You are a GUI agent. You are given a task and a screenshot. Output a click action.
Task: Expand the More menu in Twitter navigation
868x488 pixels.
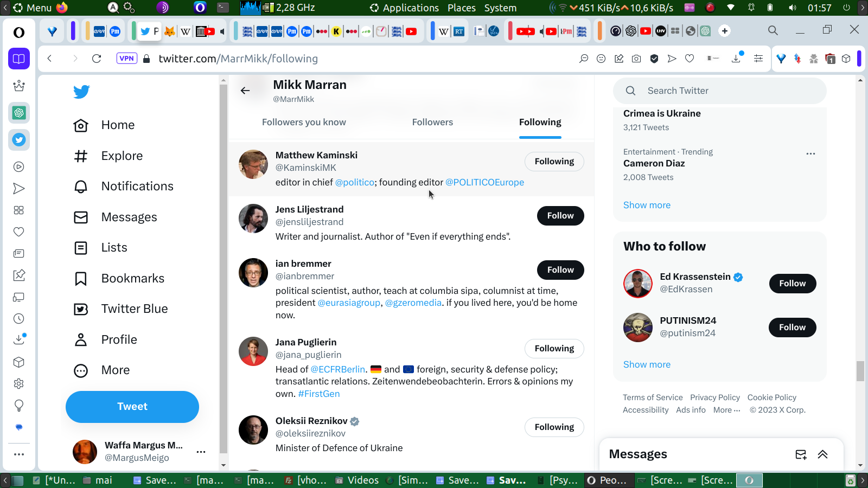point(102,370)
